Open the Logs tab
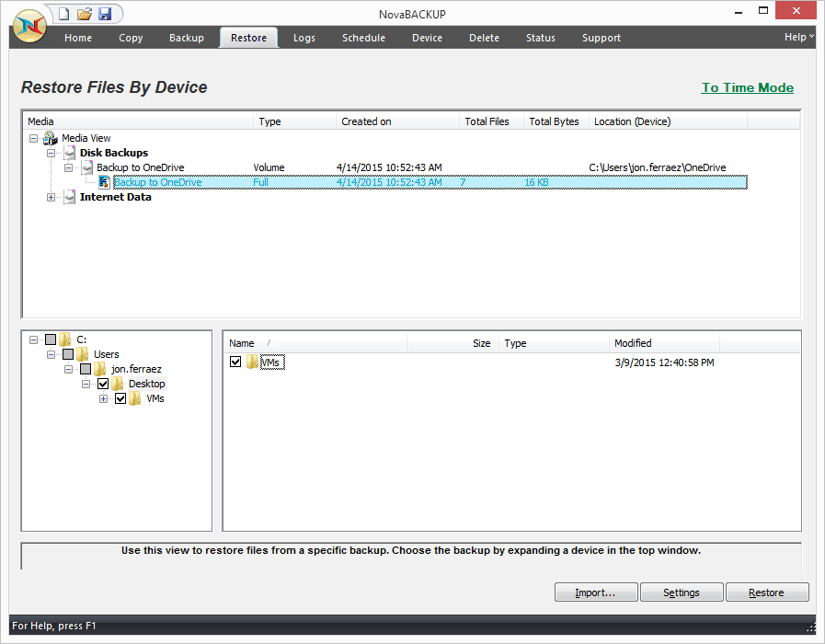 [x=304, y=38]
